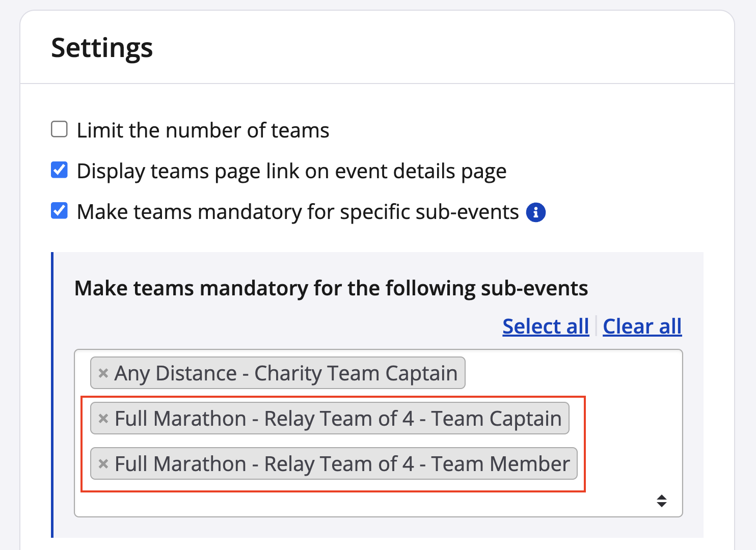
Task: Click the Settings panel heading
Action: pos(102,48)
